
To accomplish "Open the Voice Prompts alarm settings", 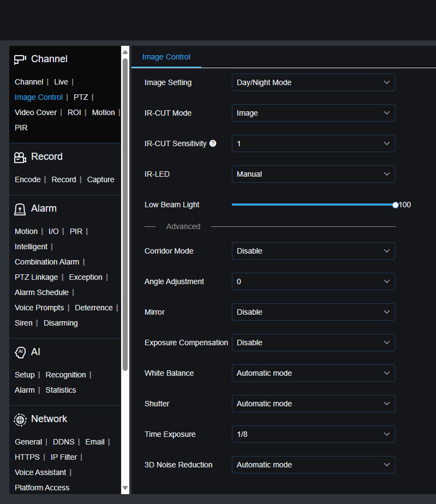I will 39,307.
